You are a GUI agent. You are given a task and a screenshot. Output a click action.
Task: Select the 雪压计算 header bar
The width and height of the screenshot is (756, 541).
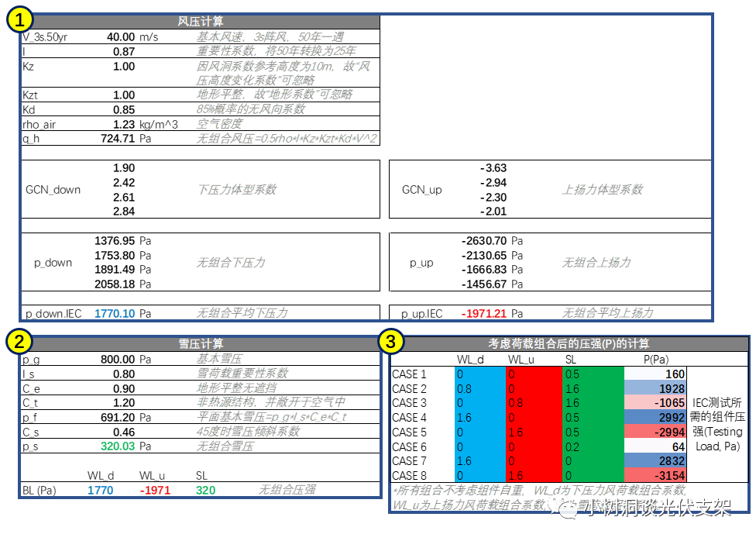[x=201, y=343]
